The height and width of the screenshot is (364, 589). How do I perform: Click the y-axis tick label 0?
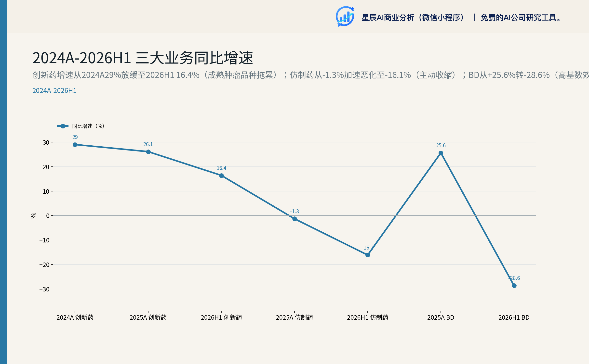click(x=48, y=216)
